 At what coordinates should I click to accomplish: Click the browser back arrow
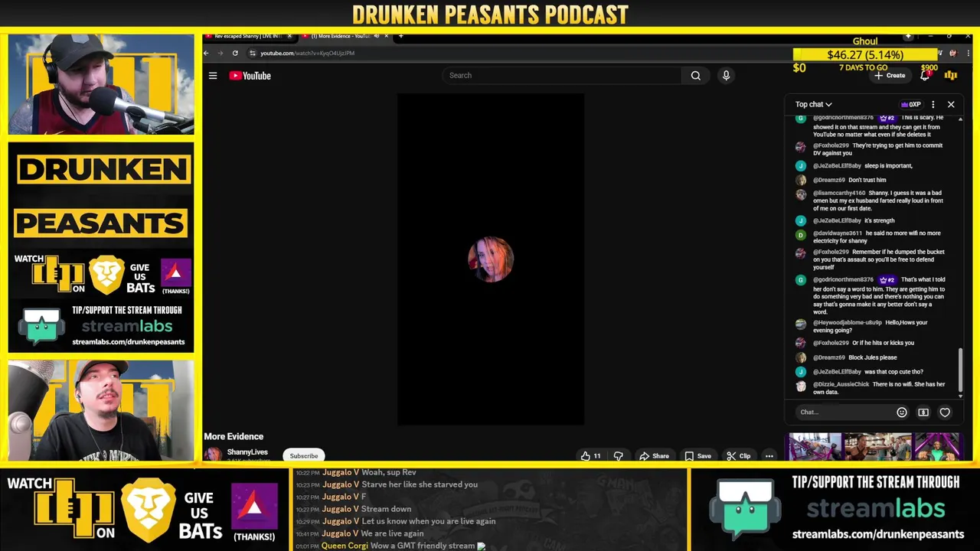tap(206, 53)
